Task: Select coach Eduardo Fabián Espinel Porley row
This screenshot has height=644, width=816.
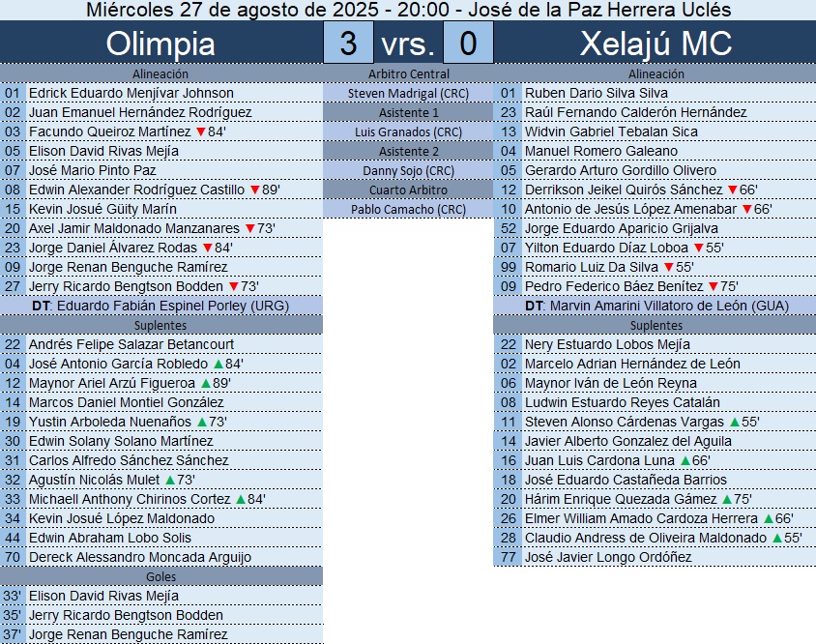Action: coord(160,306)
